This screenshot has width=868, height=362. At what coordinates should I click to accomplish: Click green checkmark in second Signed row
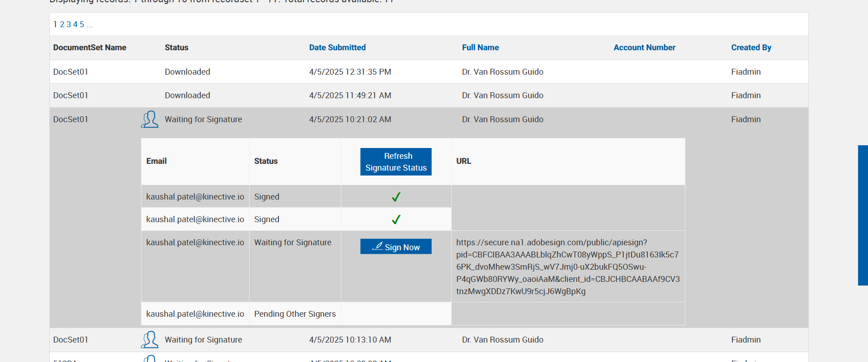click(396, 219)
